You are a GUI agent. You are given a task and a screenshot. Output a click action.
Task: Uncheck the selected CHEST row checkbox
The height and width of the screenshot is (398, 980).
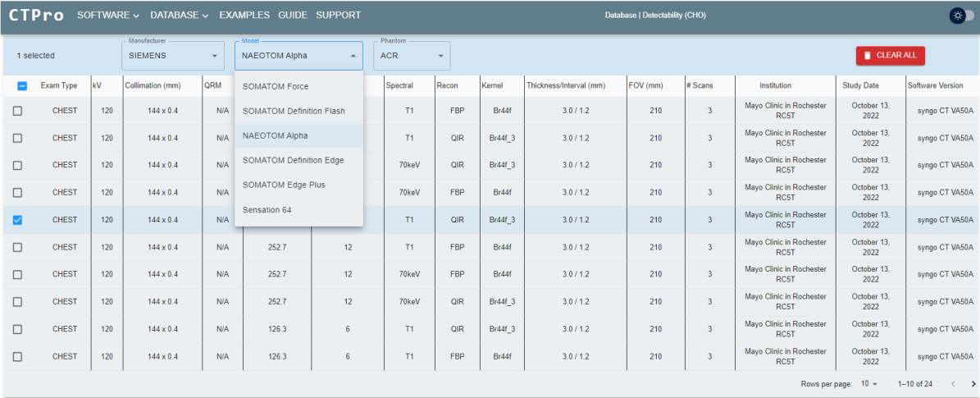tap(18, 220)
